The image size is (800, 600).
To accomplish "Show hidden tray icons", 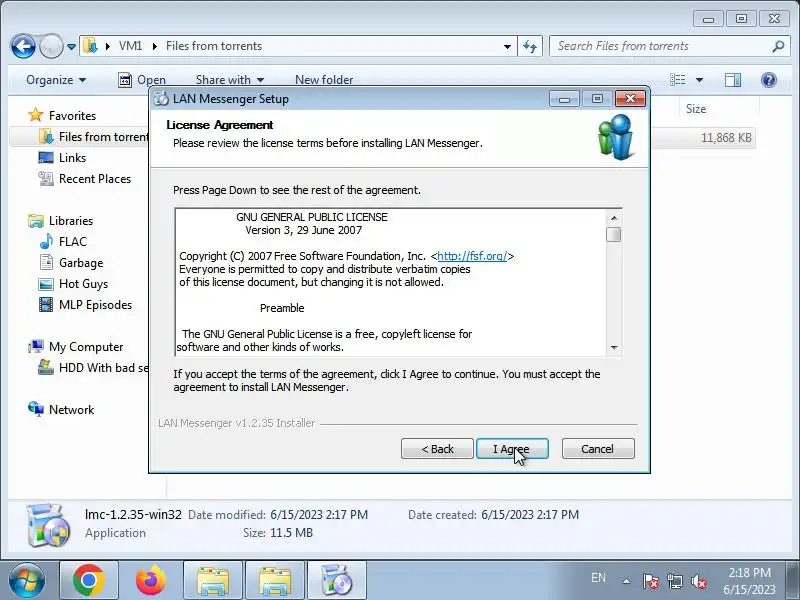I will point(626,581).
